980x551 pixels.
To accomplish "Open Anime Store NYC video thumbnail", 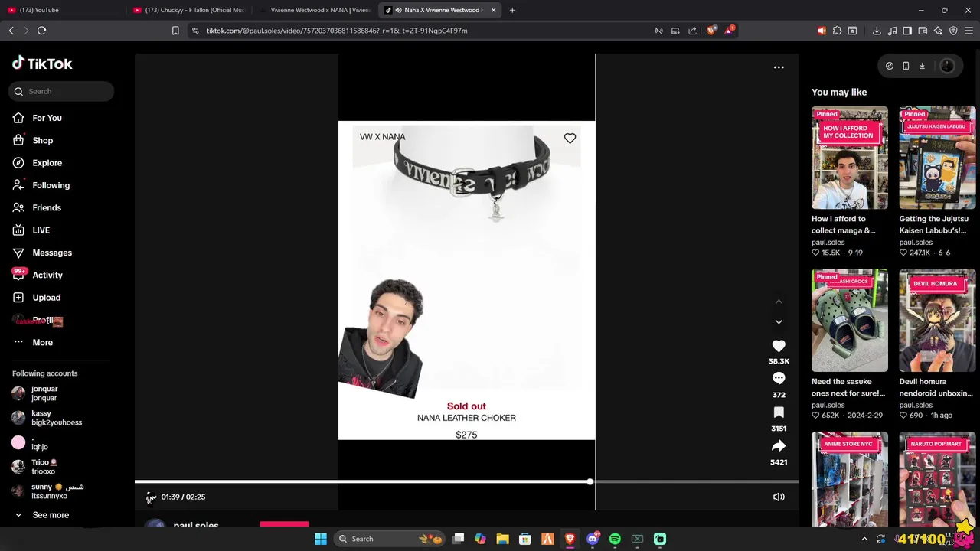I will 850,479.
